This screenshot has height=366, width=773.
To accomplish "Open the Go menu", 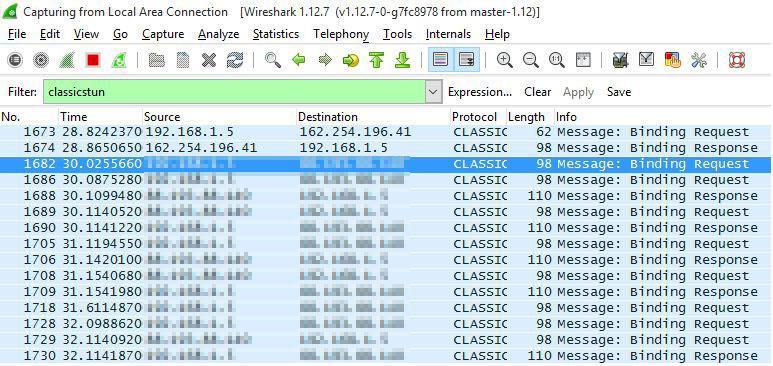I will click(120, 34).
